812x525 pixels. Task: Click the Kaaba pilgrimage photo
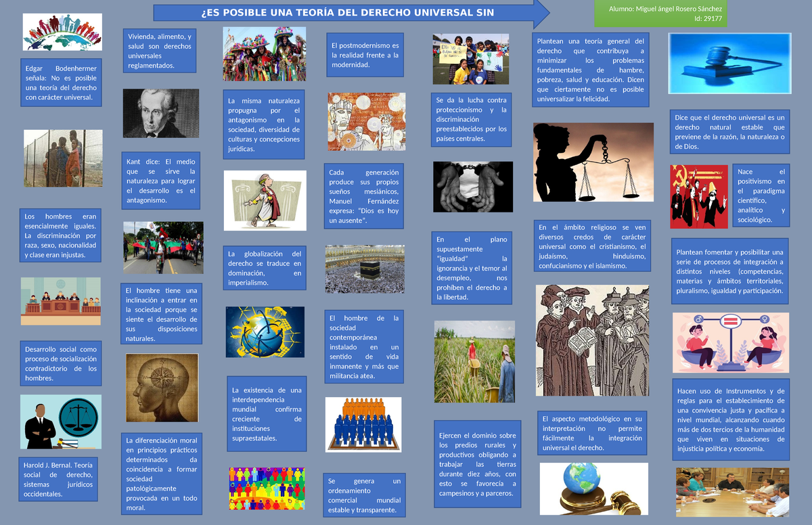tap(365, 269)
